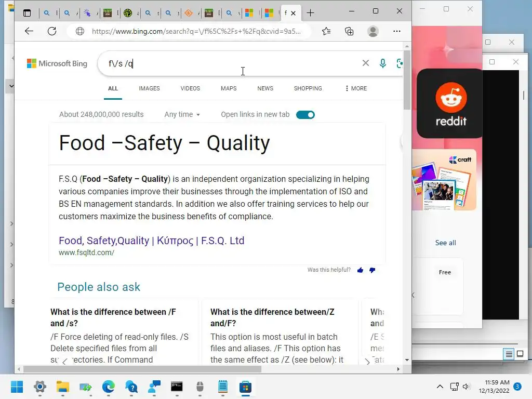Viewport: 532px width, 399px height.
Task: Open Microsoft Store from the taskbar
Action: (245, 387)
